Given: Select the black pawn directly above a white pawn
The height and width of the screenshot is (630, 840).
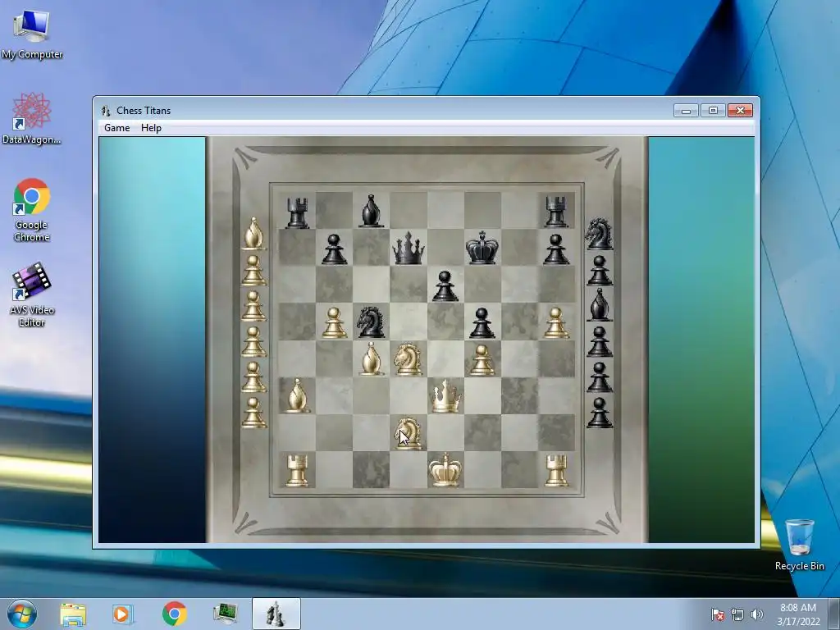Looking at the screenshot, I should point(482,323).
